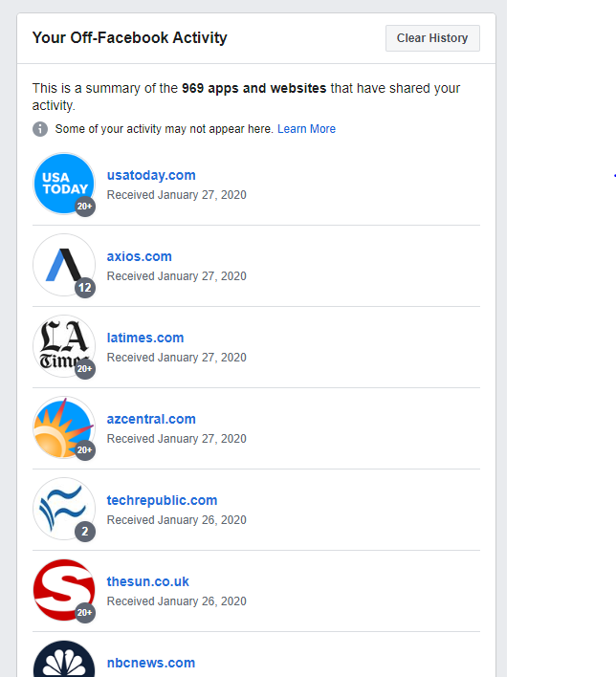Viewport: 616px width, 677px height.
Task: Select 'Received January 27, 2020' under latimes.com
Action: (177, 357)
